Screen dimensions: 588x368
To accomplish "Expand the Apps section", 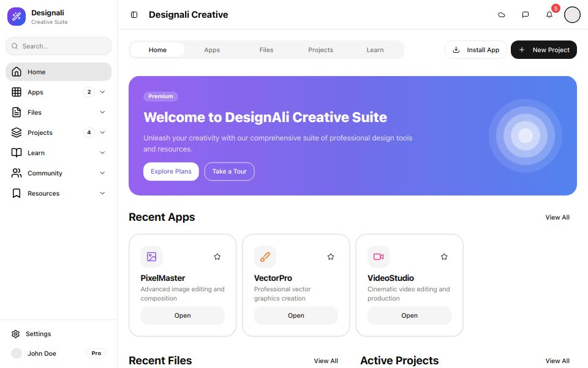I will tap(102, 92).
